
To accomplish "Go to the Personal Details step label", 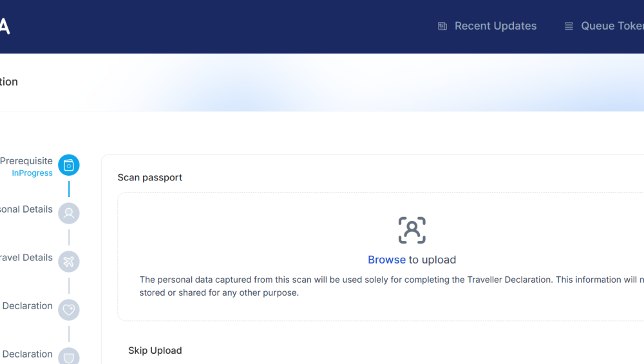I will tap(26, 209).
